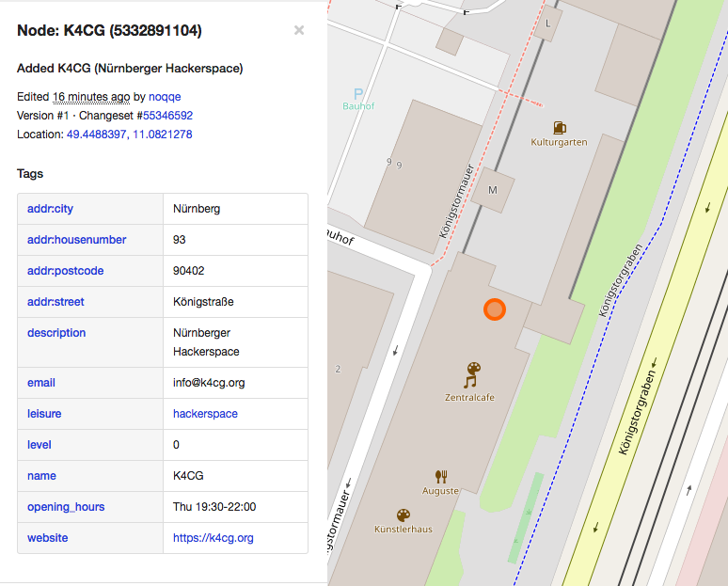Click the Bauhof parking P icon

coord(357,93)
